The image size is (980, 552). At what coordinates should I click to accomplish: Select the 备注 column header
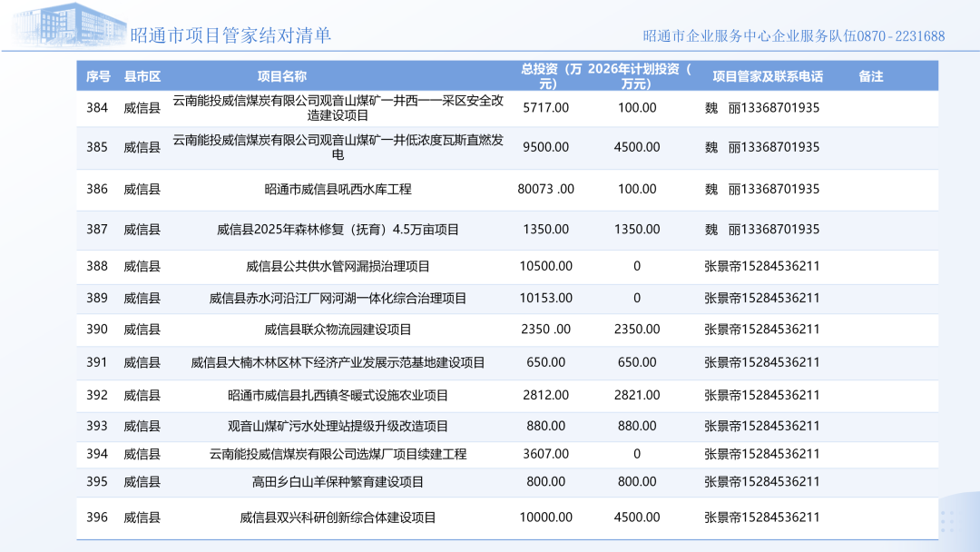pyautogui.click(x=870, y=76)
